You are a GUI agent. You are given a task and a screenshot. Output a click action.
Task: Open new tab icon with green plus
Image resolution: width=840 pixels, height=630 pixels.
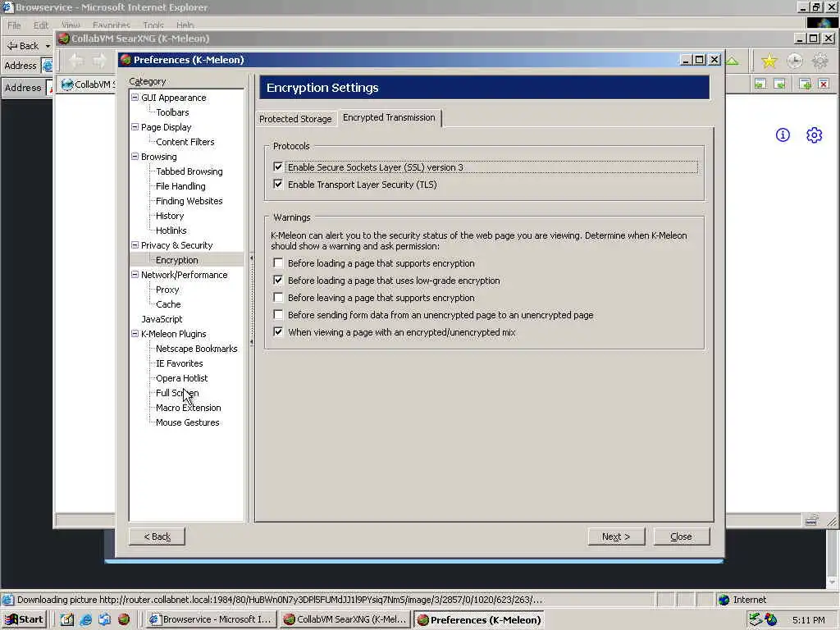(805, 84)
